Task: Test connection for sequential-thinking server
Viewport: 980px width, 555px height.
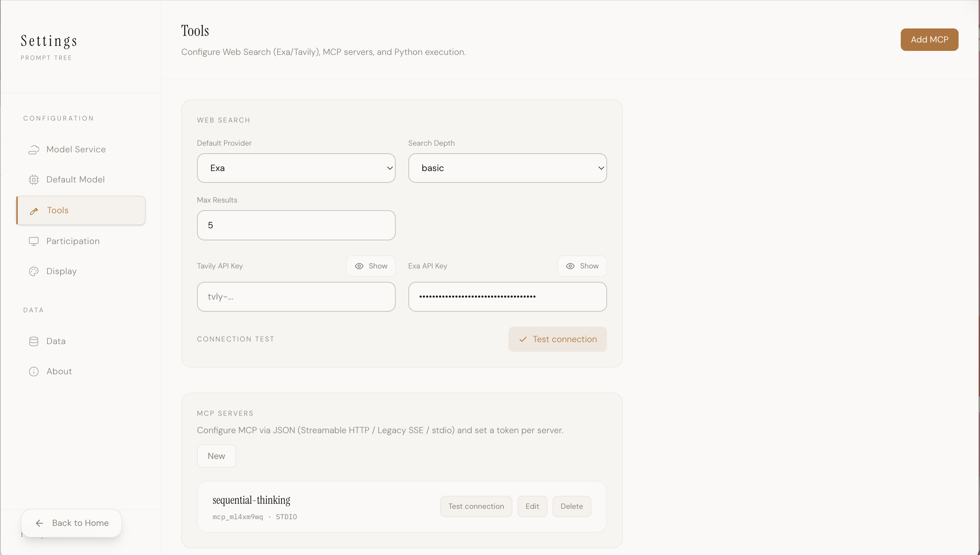Action: coord(476,506)
